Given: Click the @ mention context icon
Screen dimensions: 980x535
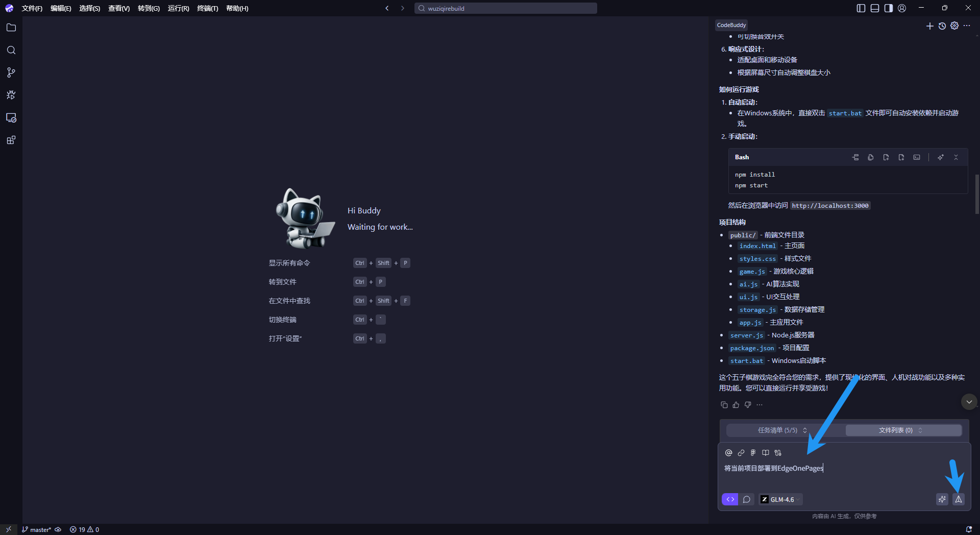Looking at the screenshot, I should pyautogui.click(x=728, y=453).
